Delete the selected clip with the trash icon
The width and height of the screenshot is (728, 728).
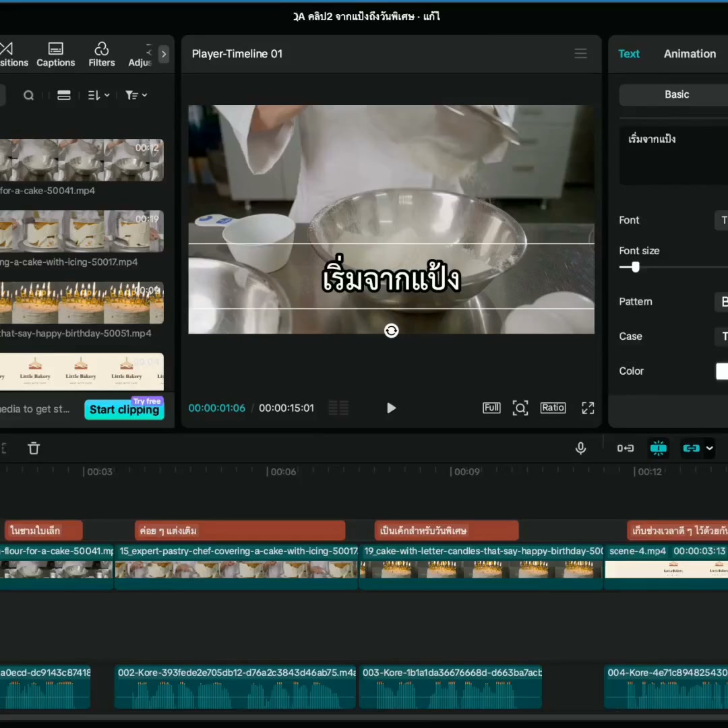click(x=34, y=448)
